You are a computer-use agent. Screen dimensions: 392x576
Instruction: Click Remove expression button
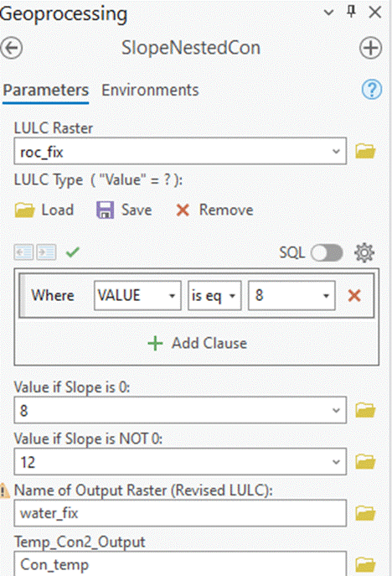[x=214, y=210]
